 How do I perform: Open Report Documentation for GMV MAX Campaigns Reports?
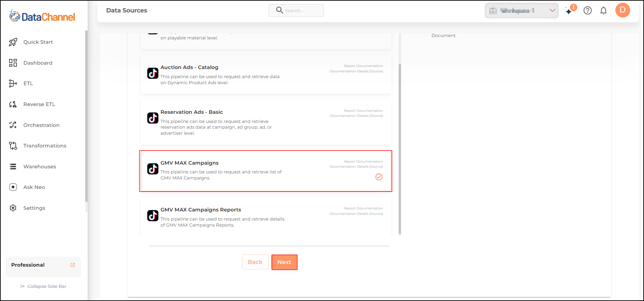pyautogui.click(x=363, y=208)
